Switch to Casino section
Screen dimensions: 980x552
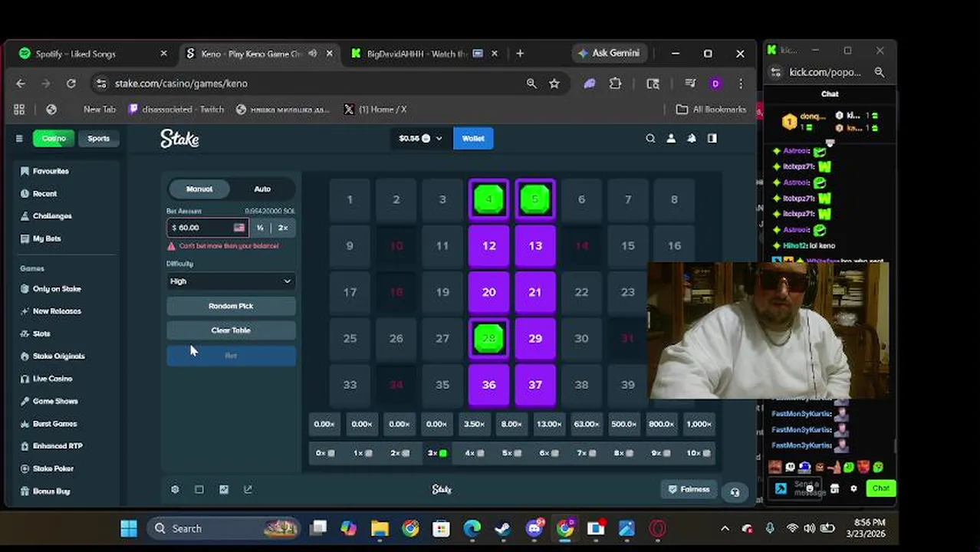coord(54,139)
